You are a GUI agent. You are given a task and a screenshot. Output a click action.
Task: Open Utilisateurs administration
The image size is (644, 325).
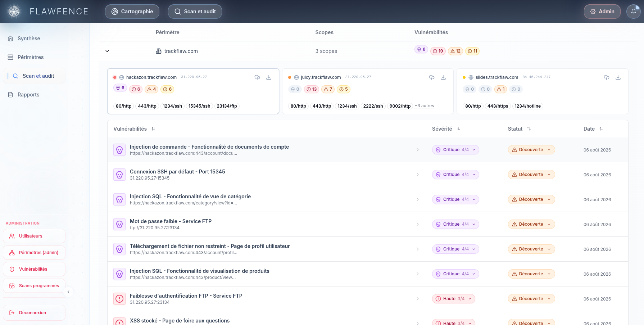34,236
